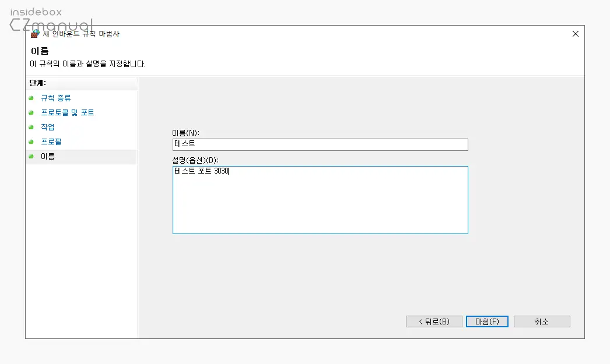The width and height of the screenshot is (610, 364).
Task: Go to the 규칙 종류 step
Action: pyautogui.click(x=56, y=98)
